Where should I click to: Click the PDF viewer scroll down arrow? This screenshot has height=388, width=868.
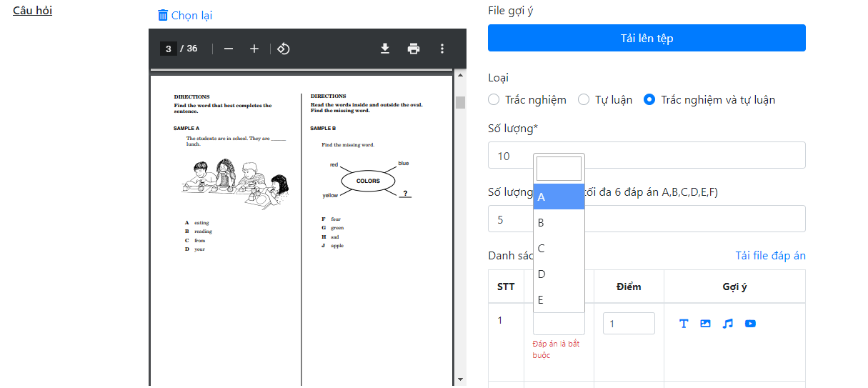coord(460,379)
